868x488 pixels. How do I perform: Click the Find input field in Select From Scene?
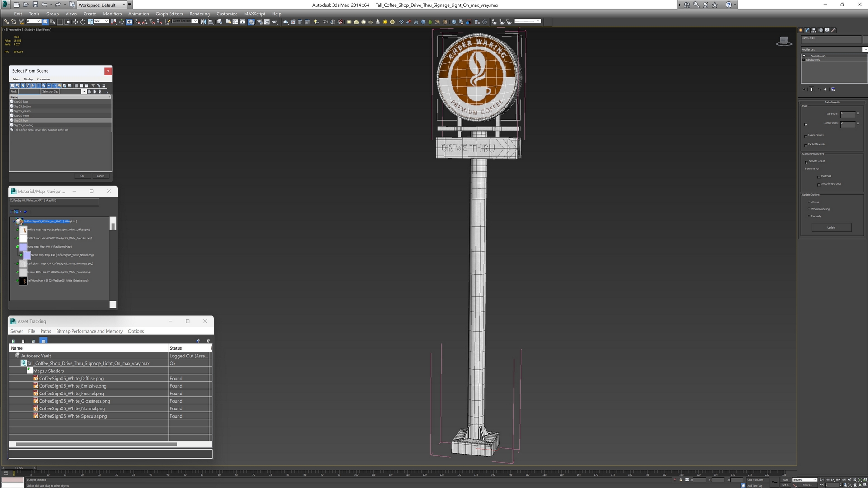point(29,92)
